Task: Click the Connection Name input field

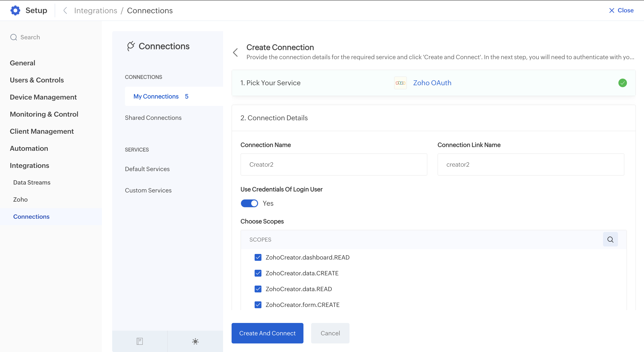Action: (x=334, y=164)
